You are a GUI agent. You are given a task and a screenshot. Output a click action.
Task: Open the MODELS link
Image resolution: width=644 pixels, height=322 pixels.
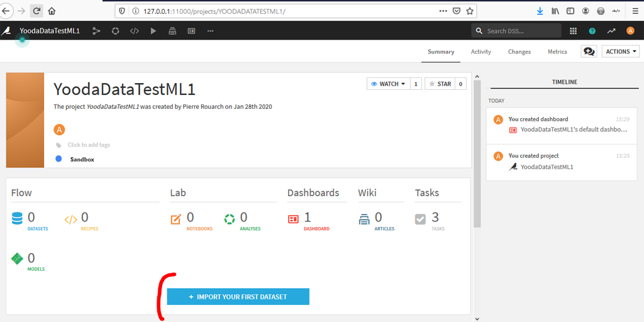(x=36, y=269)
